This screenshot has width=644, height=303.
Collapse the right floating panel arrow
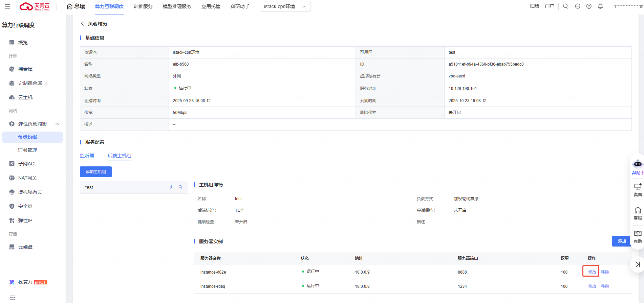click(638, 264)
